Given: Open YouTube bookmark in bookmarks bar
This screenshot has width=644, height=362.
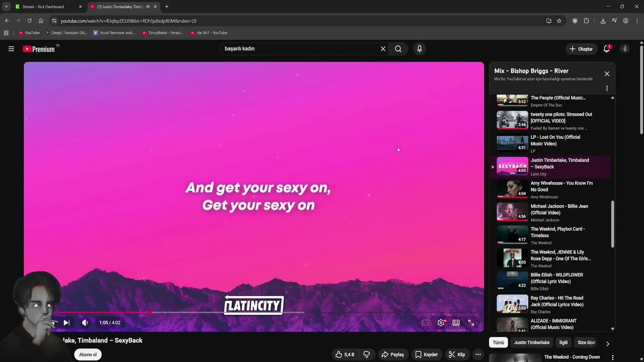Looking at the screenshot, I should pyautogui.click(x=29, y=33).
